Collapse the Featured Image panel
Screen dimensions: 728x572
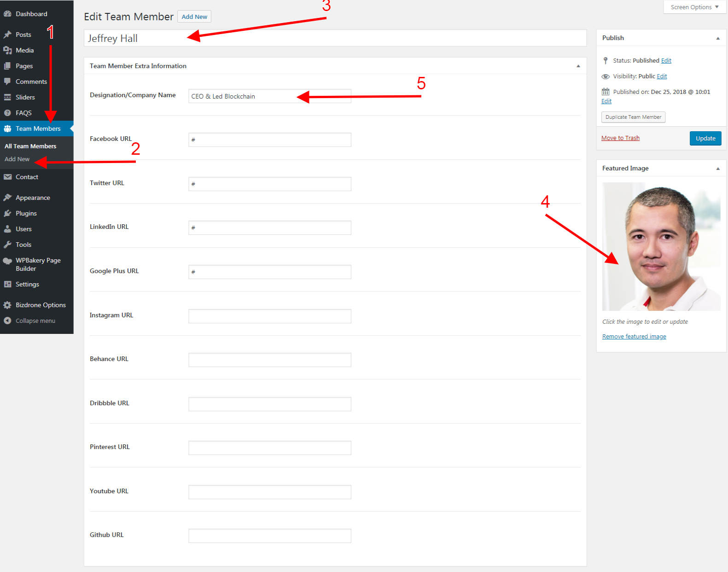pyautogui.click(x=718, y=169)
